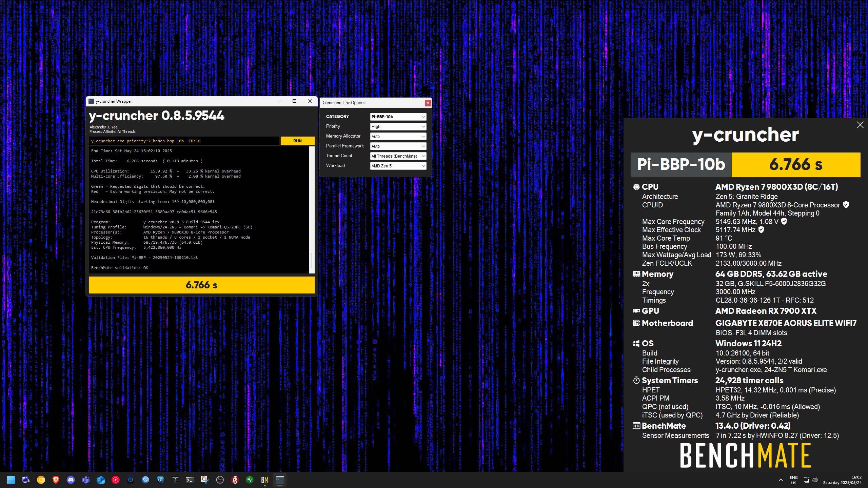Click the System Timers stopwatch icon
The image size is (868, 488).
pos(636,380)
